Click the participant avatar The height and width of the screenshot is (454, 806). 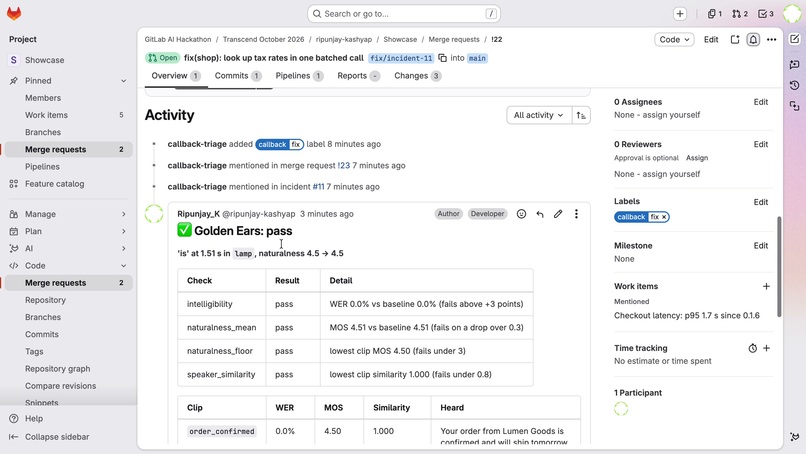coord(621,409)
